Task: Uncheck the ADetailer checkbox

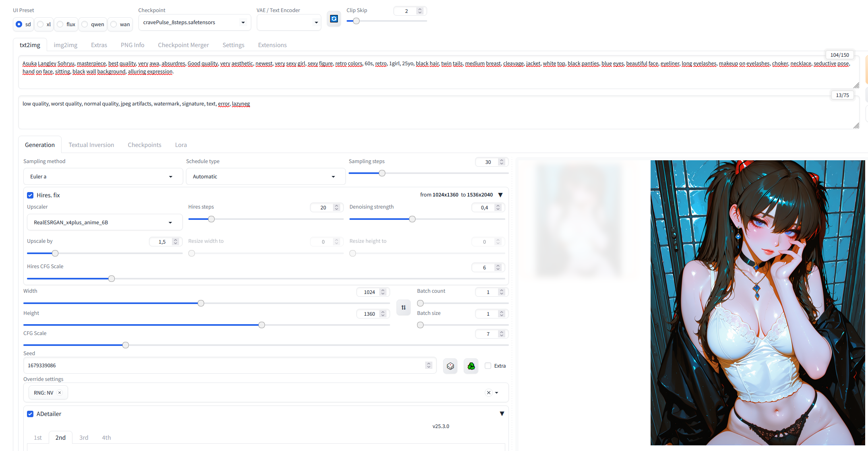Action: [30, 414]
